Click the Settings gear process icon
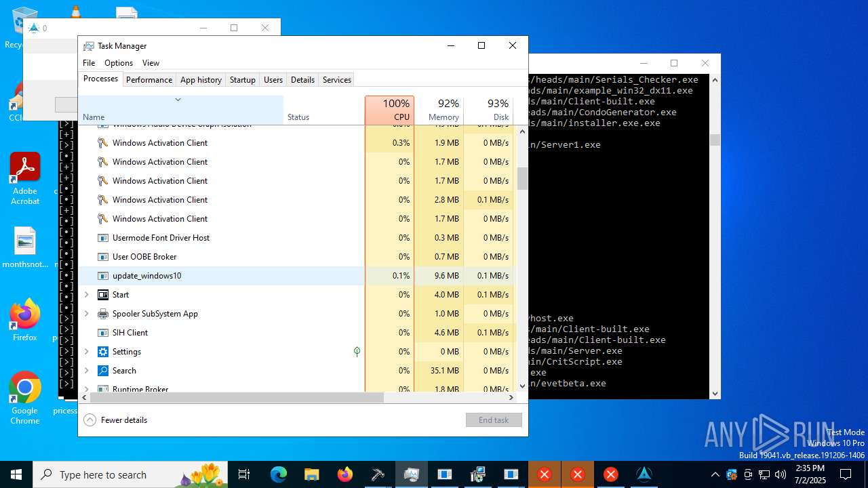This screenshot has width=868, height=488. click(x=103, y=352)
